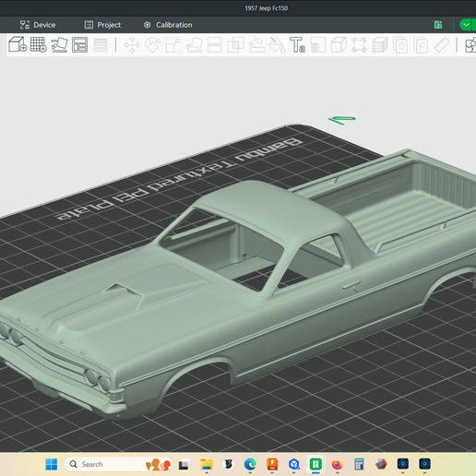
Task: Click the perspective cube toolbar icon
Action: [339, 45]
